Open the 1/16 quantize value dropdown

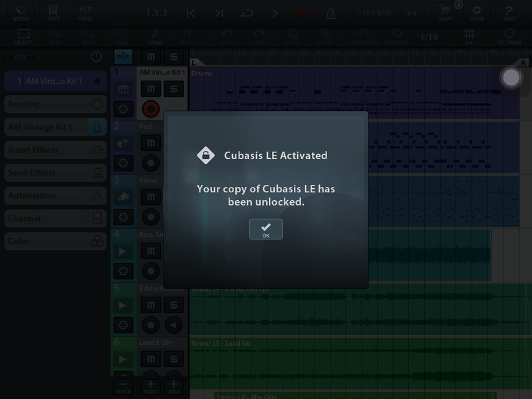pos(428,37)
